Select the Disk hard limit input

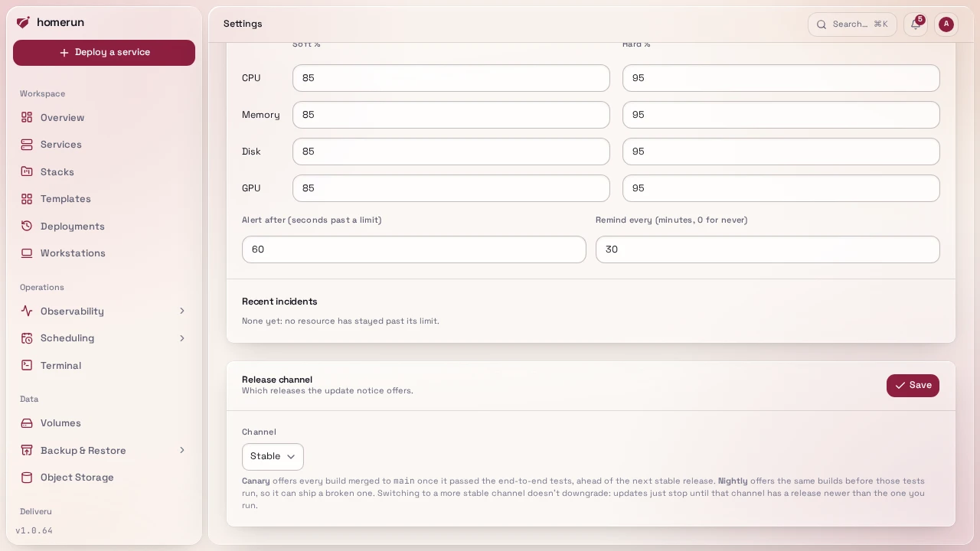tap(781, 152)
